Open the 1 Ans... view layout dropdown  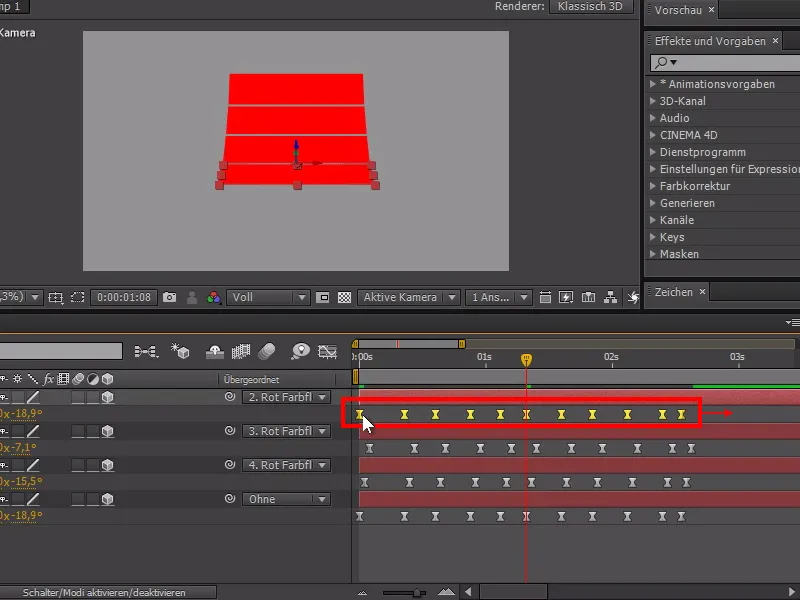(499, 297)
